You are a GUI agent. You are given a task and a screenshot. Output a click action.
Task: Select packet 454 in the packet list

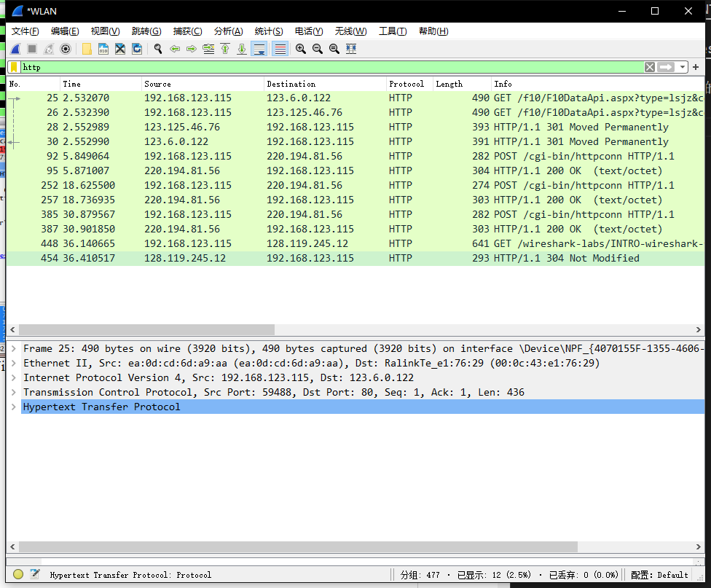click(219, 258)
